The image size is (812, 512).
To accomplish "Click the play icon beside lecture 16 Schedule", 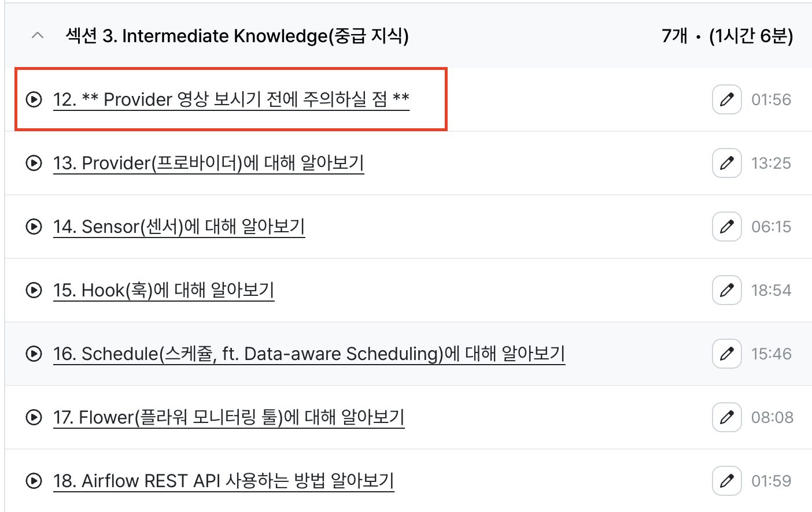I will pyautogui.click(x=34, y=354).
